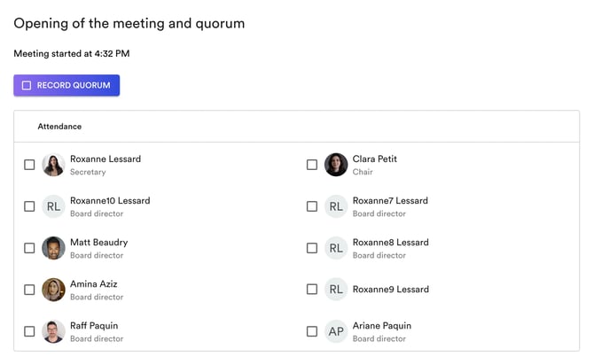Select the Amina Aziz attendance checkbox

tap(29, 290)
